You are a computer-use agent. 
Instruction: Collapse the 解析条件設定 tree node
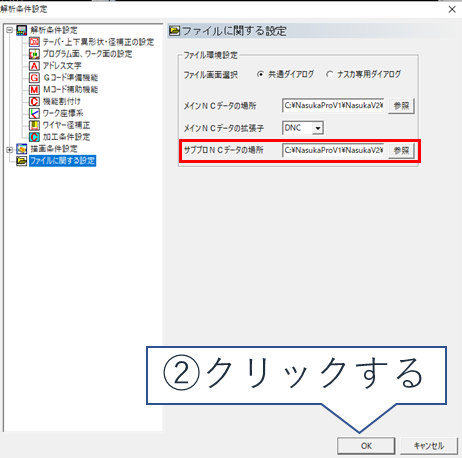tap(10, 30)
